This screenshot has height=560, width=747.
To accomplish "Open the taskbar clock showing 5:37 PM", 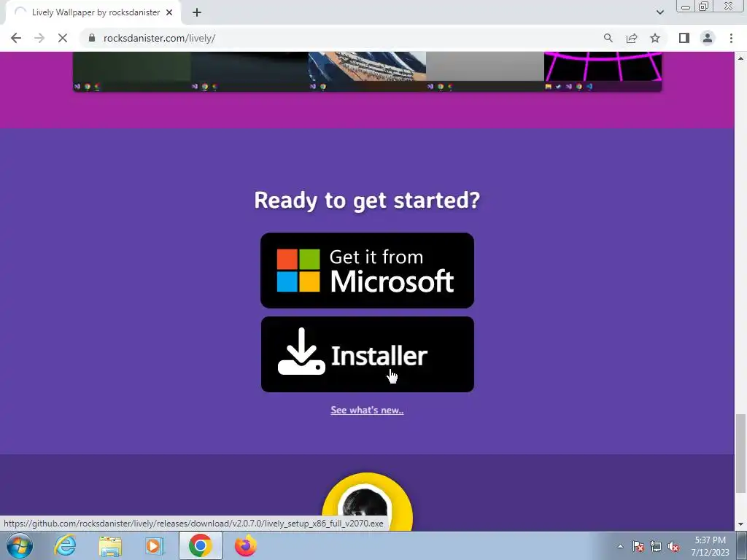I will 710,546.
